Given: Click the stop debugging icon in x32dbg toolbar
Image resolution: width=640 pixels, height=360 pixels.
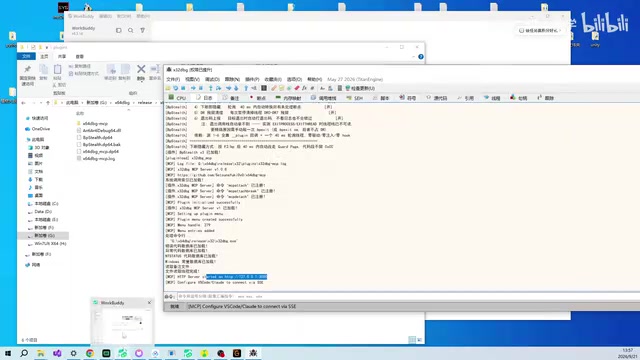Looking at the screenshot, I should click(x=183, y=88).
